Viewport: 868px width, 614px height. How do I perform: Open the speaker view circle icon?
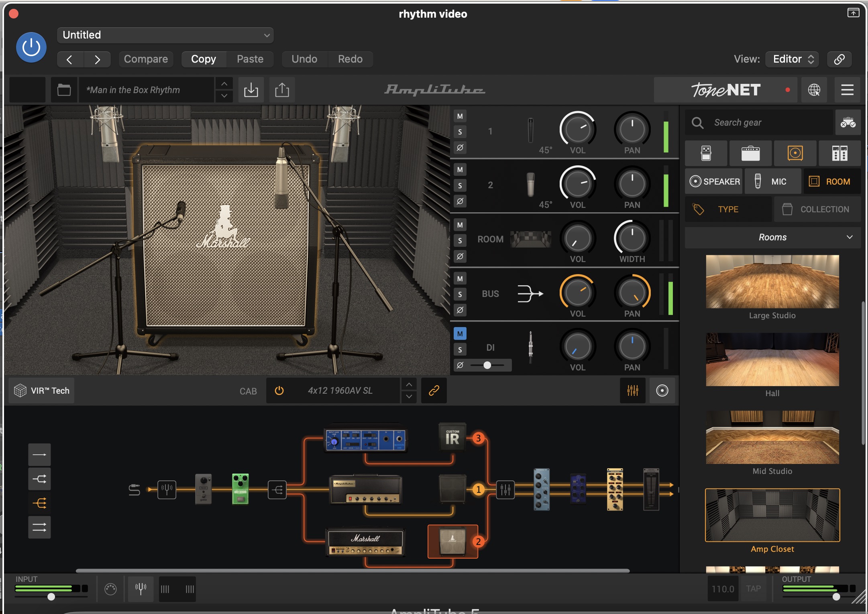pos(662,390)
